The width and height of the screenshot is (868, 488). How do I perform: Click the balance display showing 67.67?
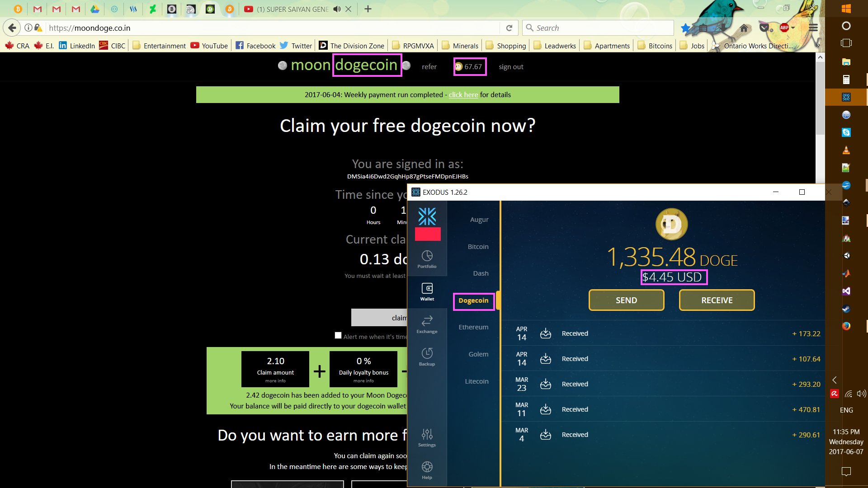point(468,66)
